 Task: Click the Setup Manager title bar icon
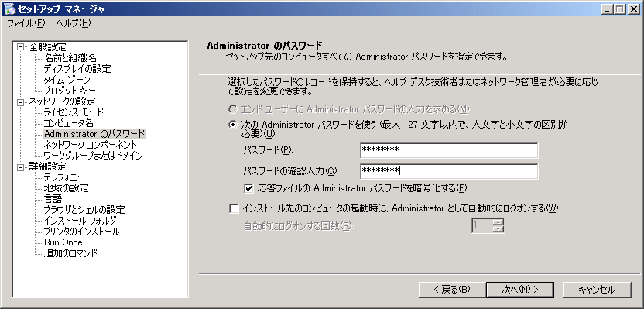coord(8,9)
